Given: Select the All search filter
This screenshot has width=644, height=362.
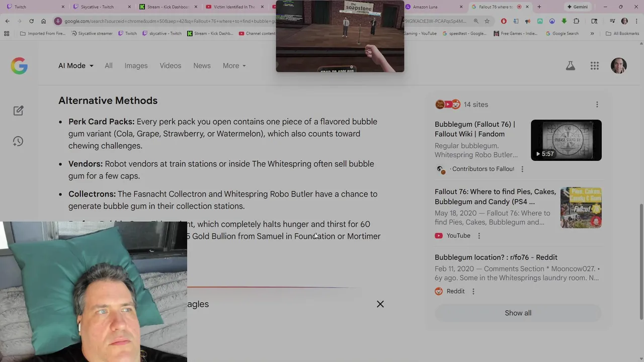Looking at the screenshot, I should click(x=109, y=66).
